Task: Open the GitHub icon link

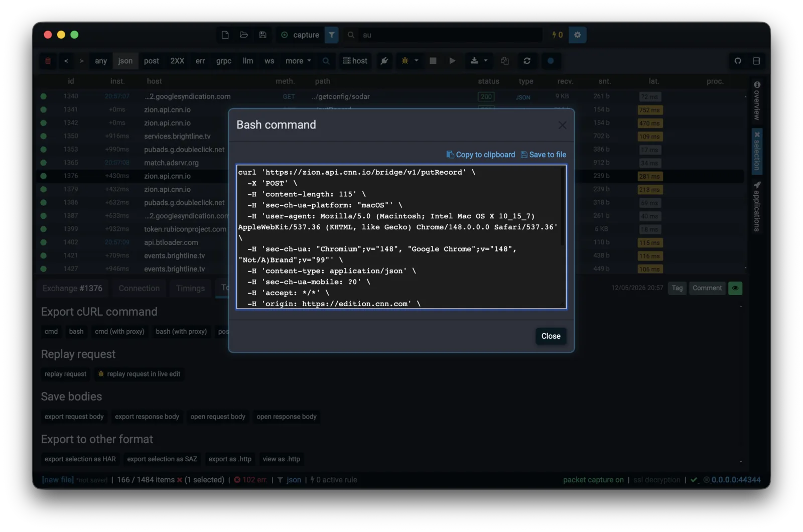Action: 738,61
